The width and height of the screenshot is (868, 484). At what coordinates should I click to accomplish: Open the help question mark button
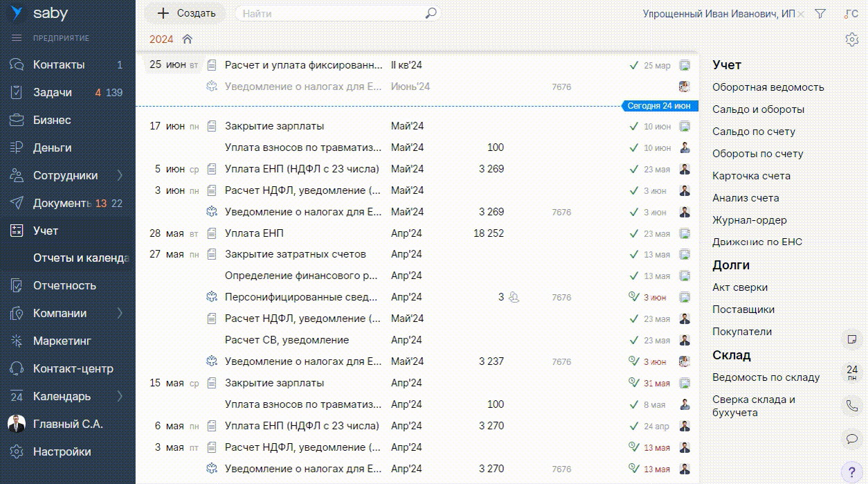tap(851, 472)
